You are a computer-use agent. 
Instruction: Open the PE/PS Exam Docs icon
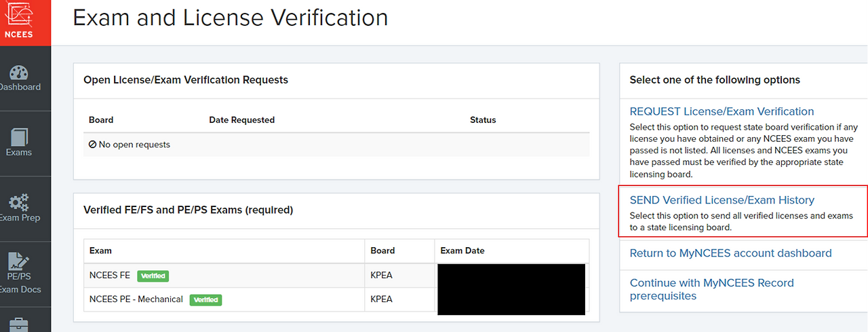(19, 261)
